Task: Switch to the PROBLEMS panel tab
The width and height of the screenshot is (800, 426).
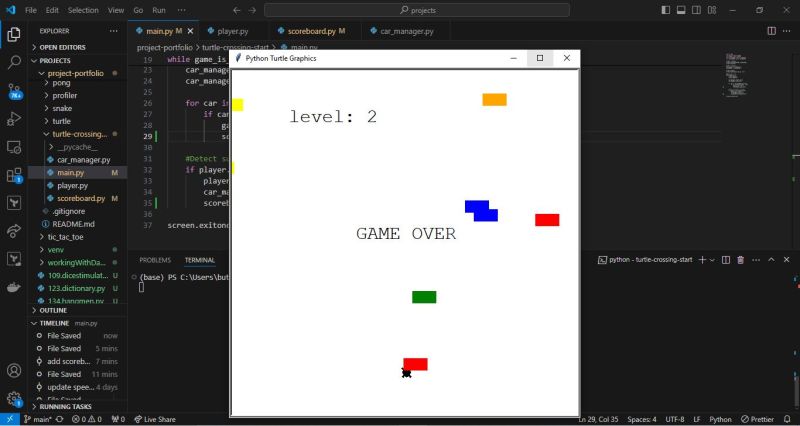Action: 155,260
